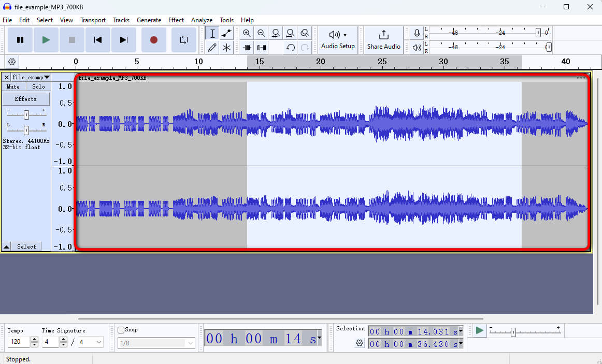Open the Effect menu
The width and height of the screenshot is (602, 364).
176,20
